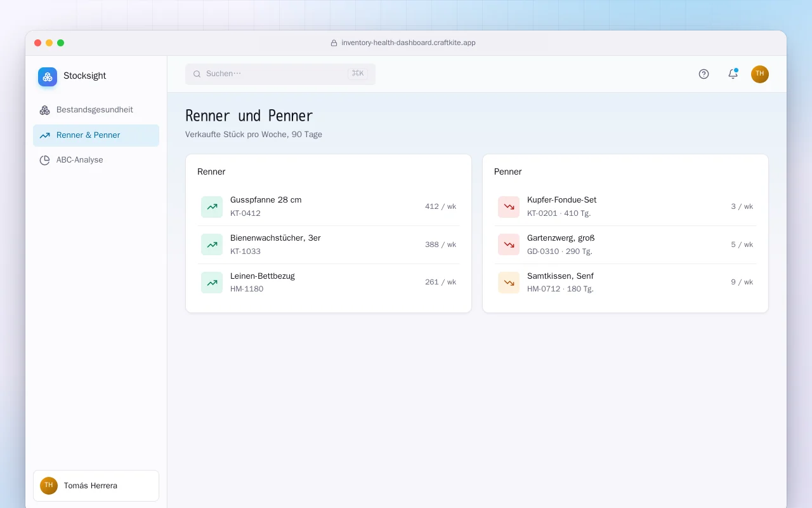Image resolution: width=812 pixels, height=508 pixels.
Task: Click the browser address bar URL
Action: point(409,43)
